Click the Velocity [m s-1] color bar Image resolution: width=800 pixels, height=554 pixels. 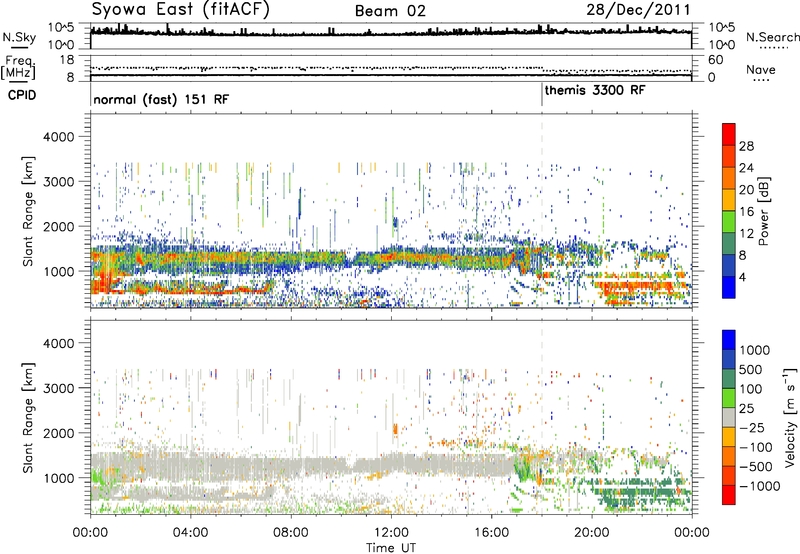pyautogui.click(x=729, y=417)
